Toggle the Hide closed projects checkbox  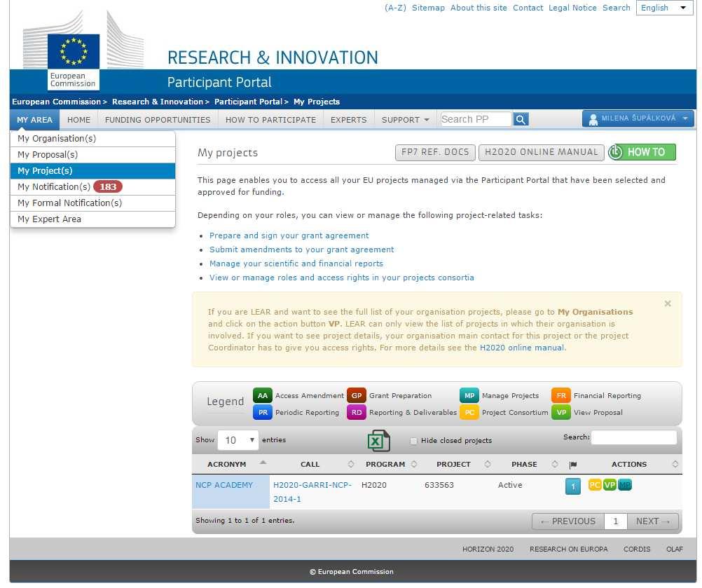[413, 441]
